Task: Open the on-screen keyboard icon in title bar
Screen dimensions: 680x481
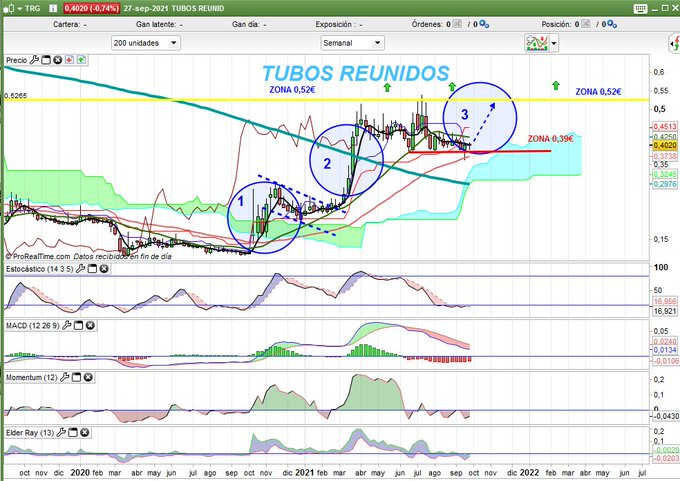Action: tap(640, 8)
